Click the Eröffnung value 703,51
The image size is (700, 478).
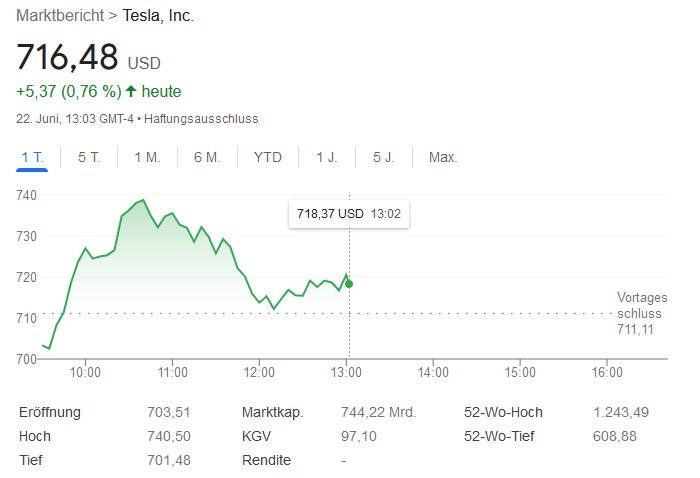point(168,412)
